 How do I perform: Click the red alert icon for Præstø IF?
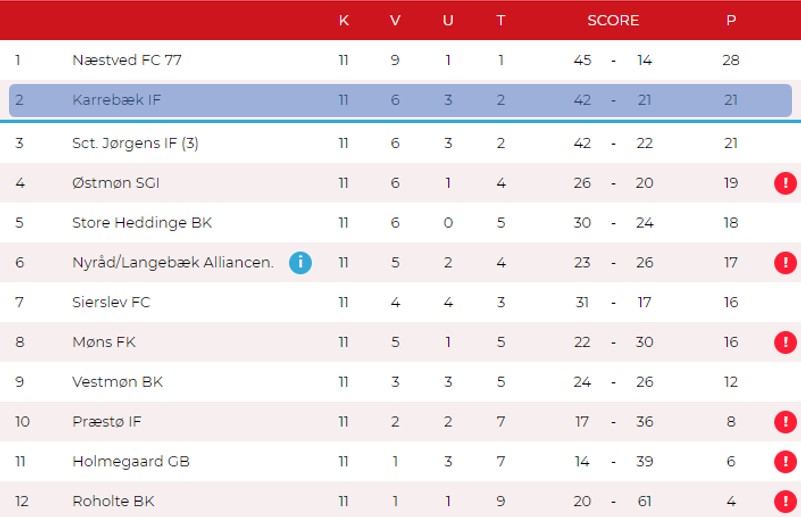784,422
